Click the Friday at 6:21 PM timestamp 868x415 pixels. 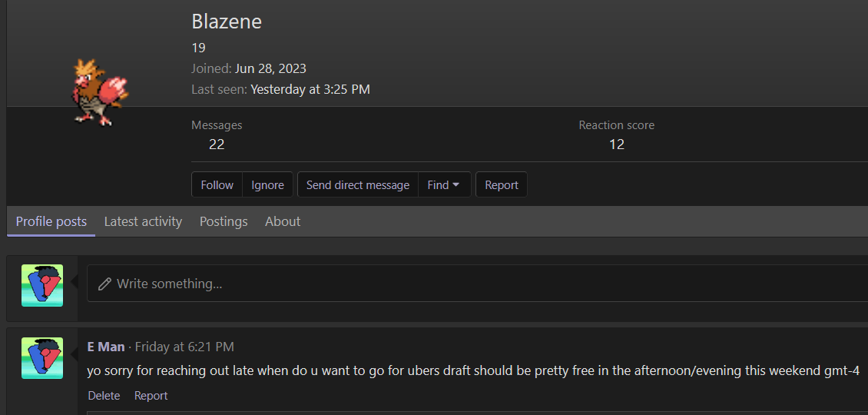184,347
